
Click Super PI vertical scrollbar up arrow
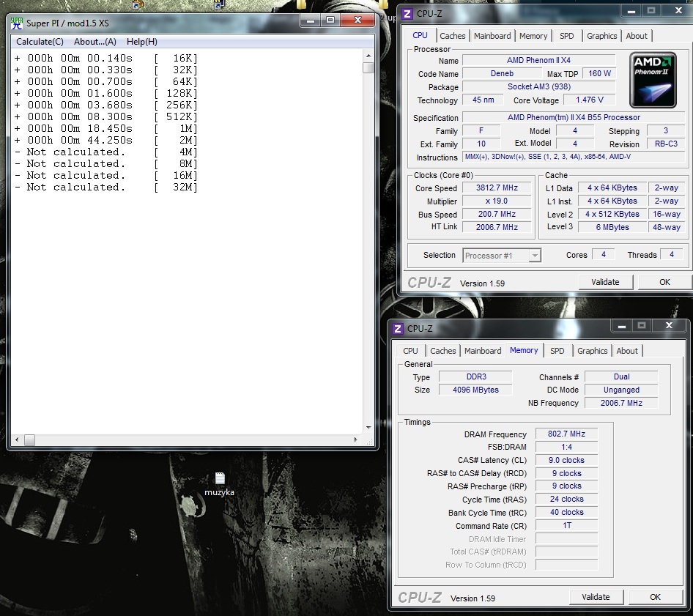(368, 56)
